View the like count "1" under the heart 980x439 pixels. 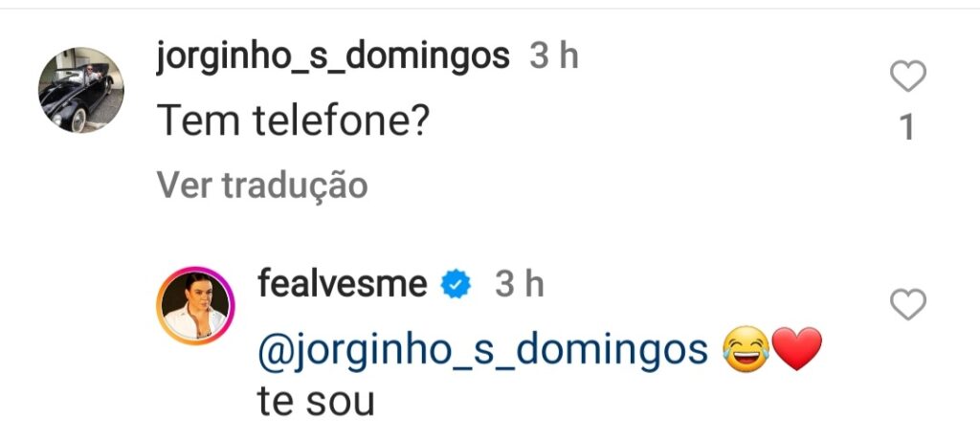tap(907, 127)
